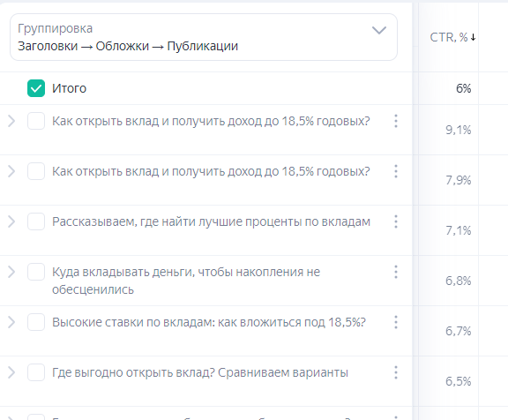Viewport: 508px width, 420px height.
Task: Expand the 'Где выгодно открыть вклад' row
Action: [x=11, y=372]
